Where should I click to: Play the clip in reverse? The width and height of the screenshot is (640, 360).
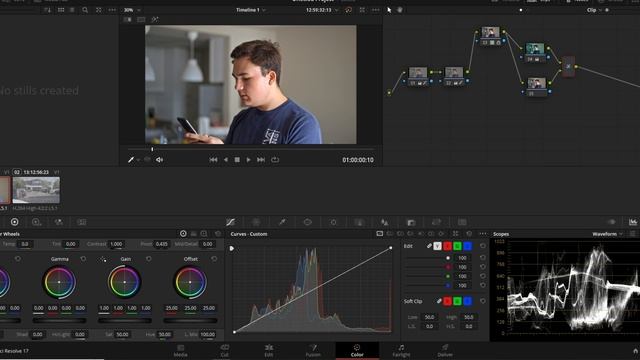(x=226, y=160)
